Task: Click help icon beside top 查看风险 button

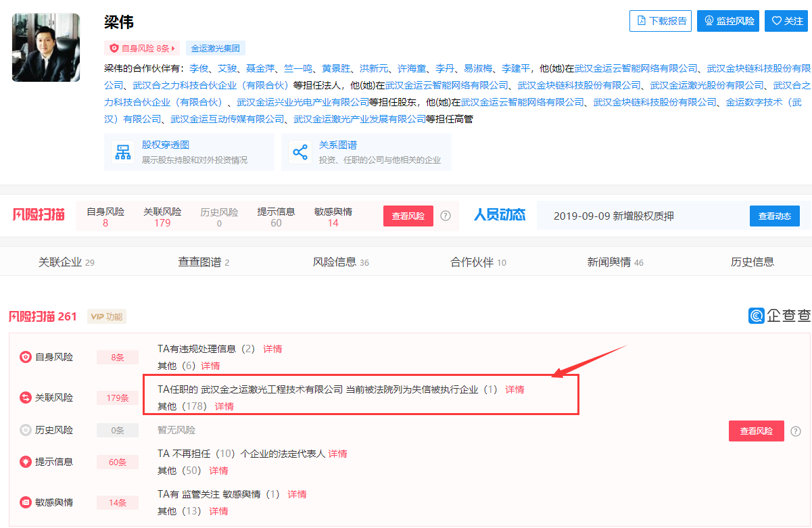Action: click(x=446, y=216)
